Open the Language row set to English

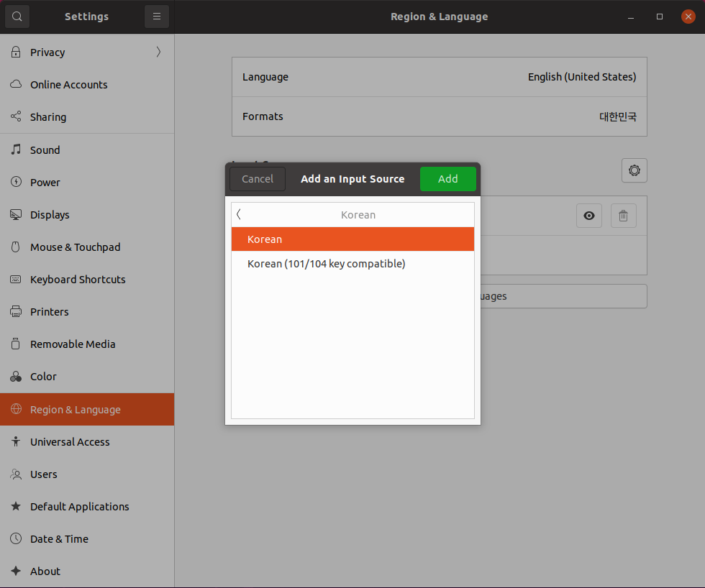coord(439,77)
